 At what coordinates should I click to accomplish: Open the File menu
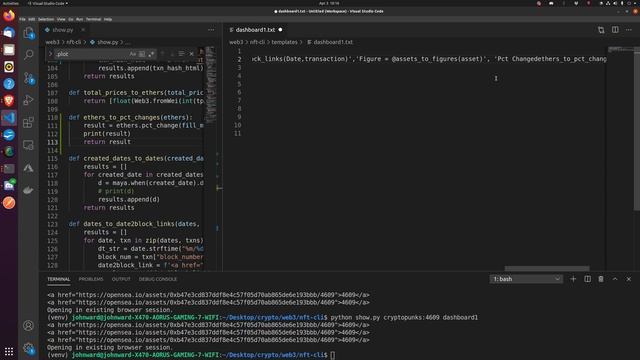coord(22,19)
